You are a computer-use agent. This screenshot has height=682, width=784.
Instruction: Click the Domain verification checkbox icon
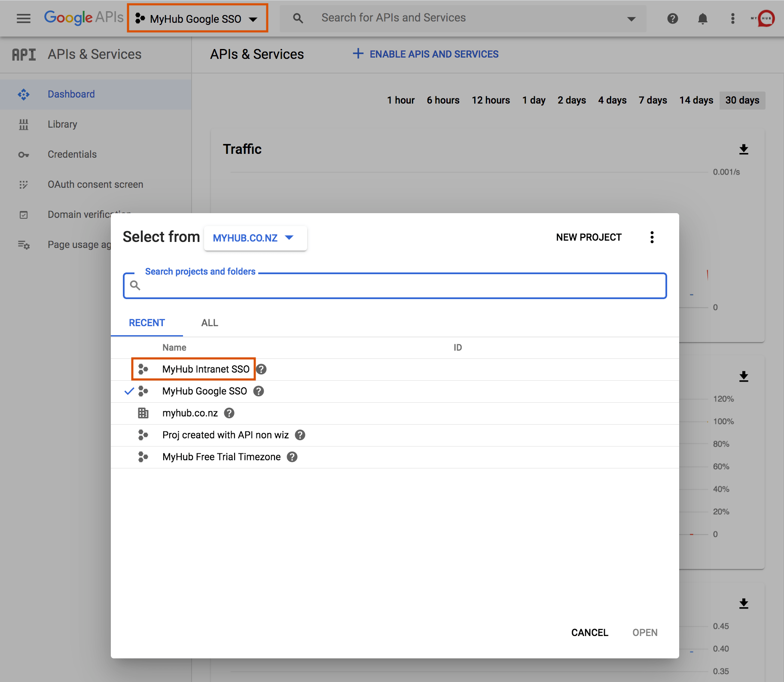pos(24,215)
